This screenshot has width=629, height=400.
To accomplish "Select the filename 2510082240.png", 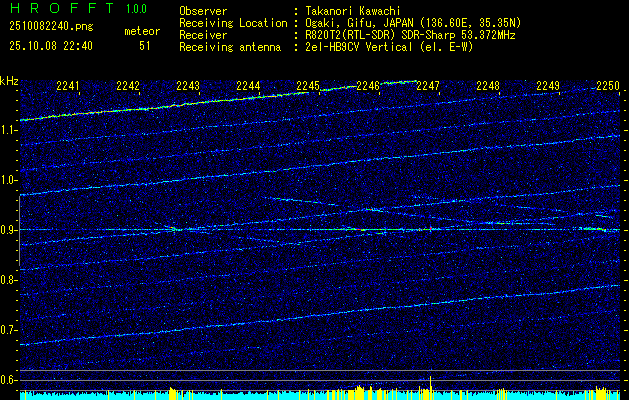I will pos(50,26).
